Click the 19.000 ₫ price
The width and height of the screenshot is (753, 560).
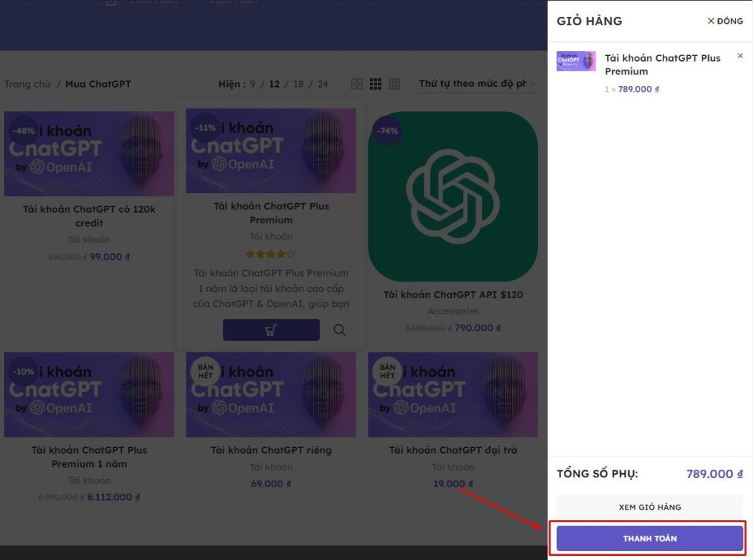pos(453,484)
